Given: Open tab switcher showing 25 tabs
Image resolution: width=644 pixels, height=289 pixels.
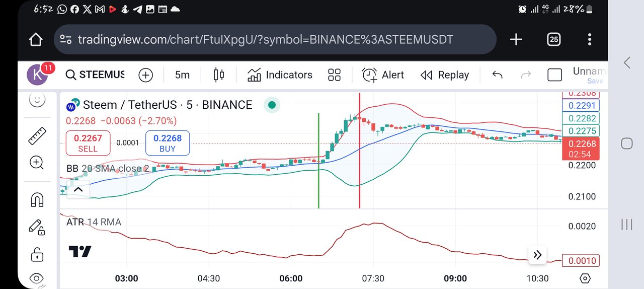Looking at the screenshot, I should (x=554, y=40).
